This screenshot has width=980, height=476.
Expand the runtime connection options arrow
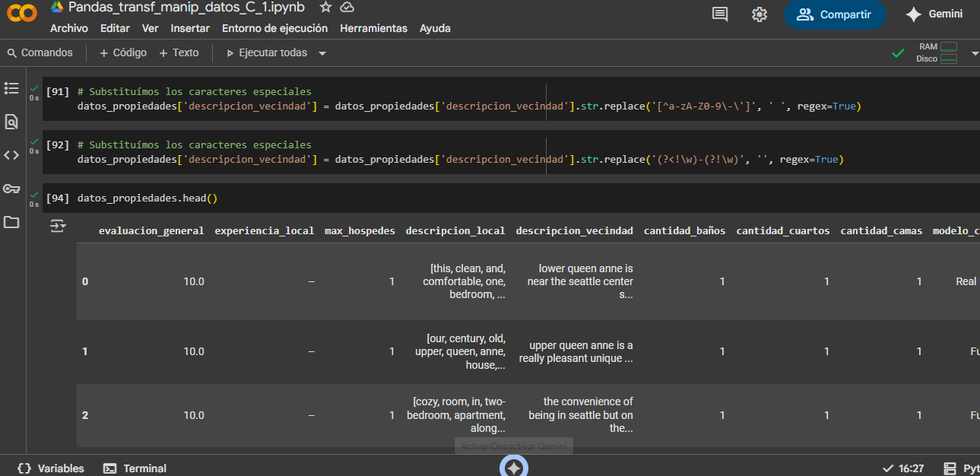click(975, 53)
